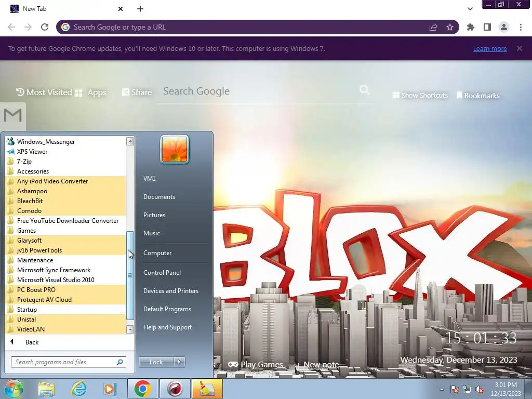The width and height of the screenshot is (532, 399).
Task: Click the muted volume tray icon
Action: pos(480,389)
